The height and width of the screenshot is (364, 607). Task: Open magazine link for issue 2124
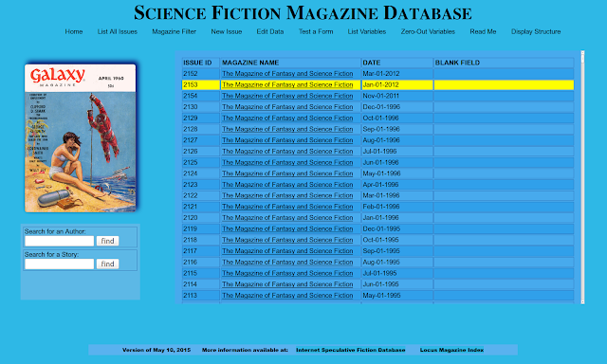pos(287,173)
